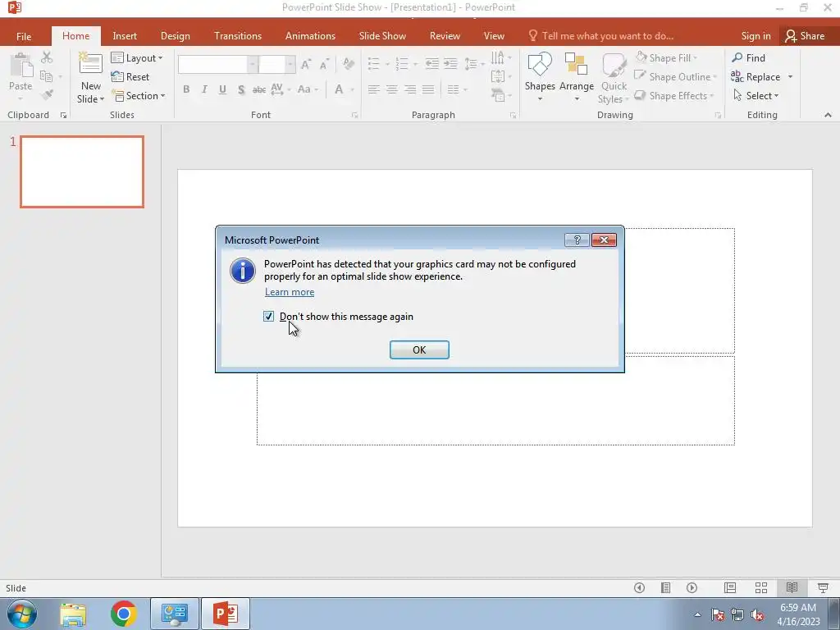Click the Share button
The image size is (840, 630).
click(805, 36)
